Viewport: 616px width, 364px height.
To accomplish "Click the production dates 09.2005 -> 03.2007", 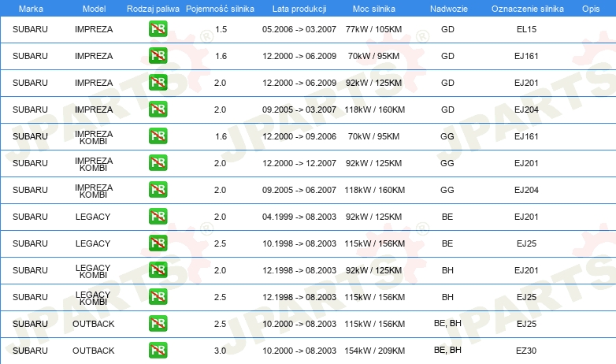I will (299, 110).
